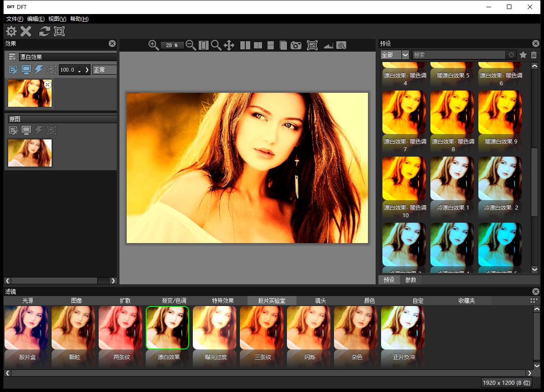Screen dimensions: 544x392
Task: Click the camera snapshot icon
Action: [x=296, y=45]
